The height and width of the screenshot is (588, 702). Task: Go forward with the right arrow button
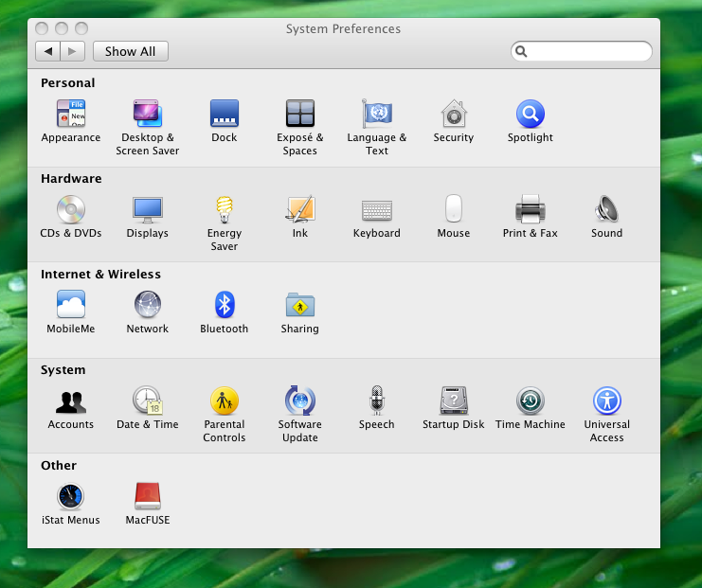pyautogui.click(x=73, y=51)
